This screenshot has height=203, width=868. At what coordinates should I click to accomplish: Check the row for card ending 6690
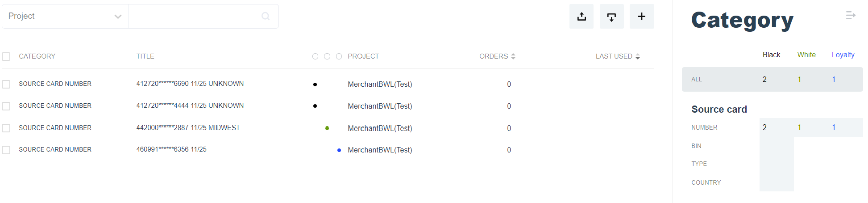6,84
